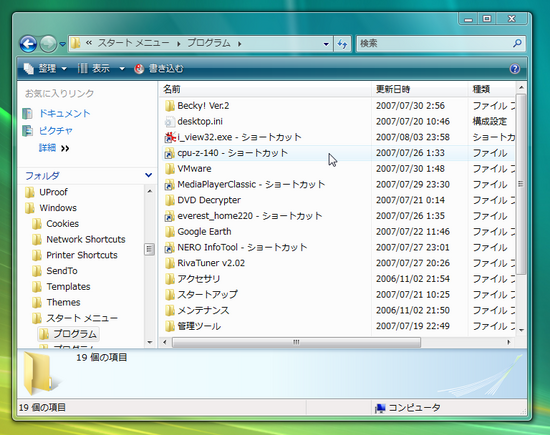The height and width of the screenshot is (435, 550).
Task: Select the desktop.ini file icon
Action: click(x=170, y=121)
